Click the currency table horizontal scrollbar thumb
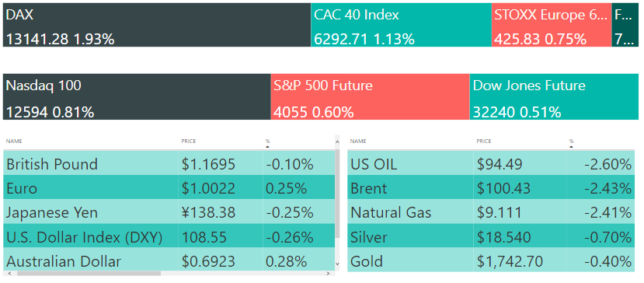Image resolution: width=644 pixels, height=283 pixels. (x=89, y=273)
